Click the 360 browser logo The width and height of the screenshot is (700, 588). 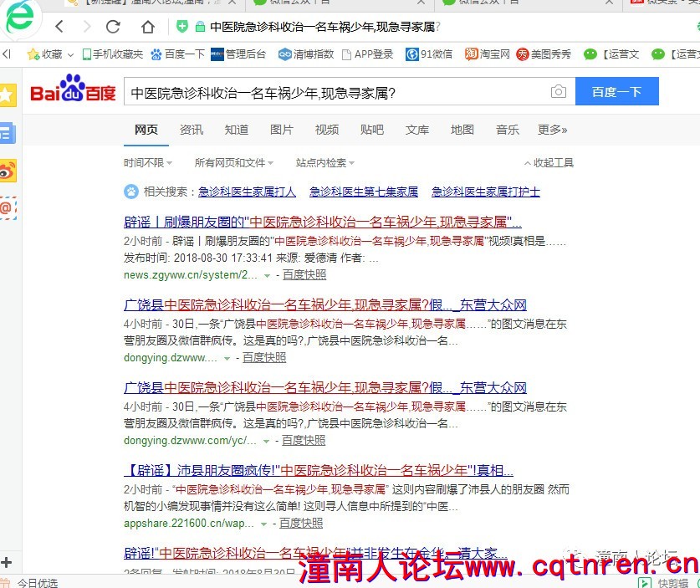(x=19, y=17)
